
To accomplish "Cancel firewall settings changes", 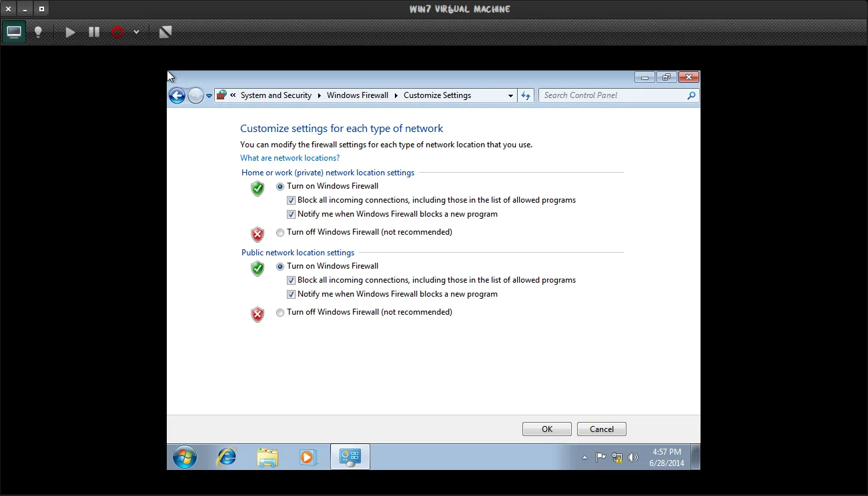I will coord(602,429).
